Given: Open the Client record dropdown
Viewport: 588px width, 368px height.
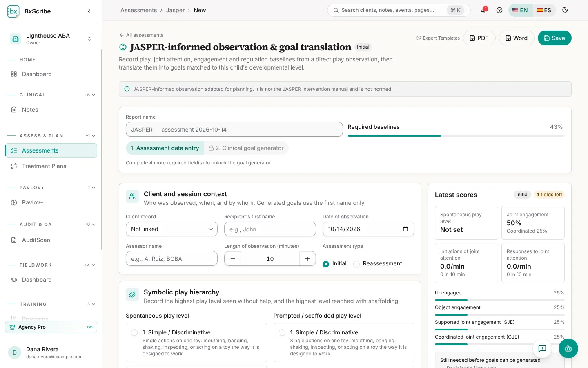Looking at the screenshot, I should [x=171, y=229].
